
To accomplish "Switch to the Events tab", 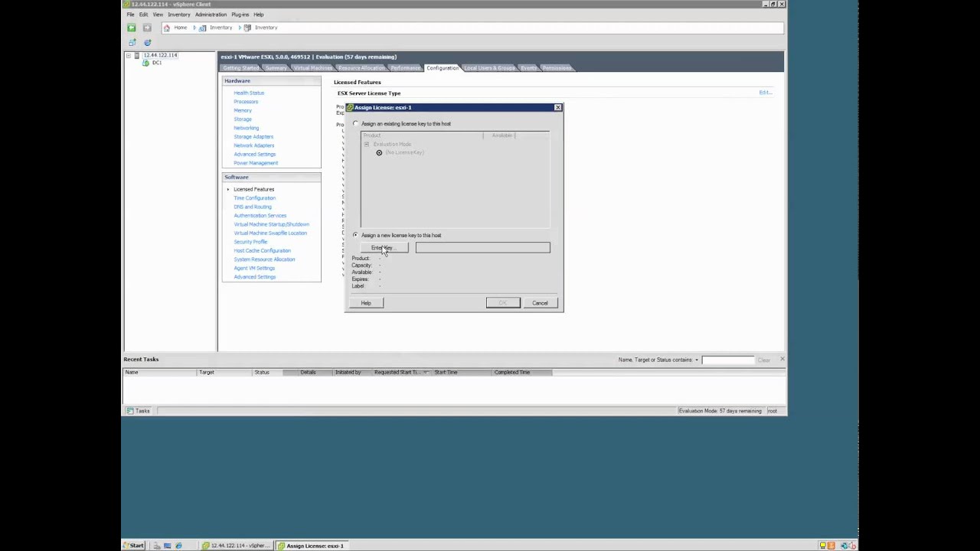I will [529, 68].
